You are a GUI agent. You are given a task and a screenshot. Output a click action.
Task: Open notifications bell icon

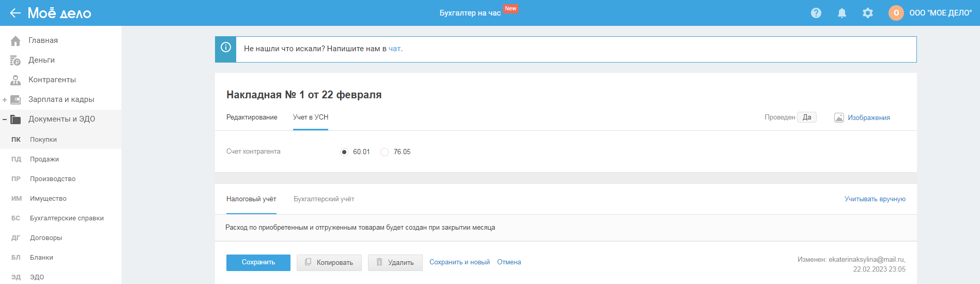[841, 13]
